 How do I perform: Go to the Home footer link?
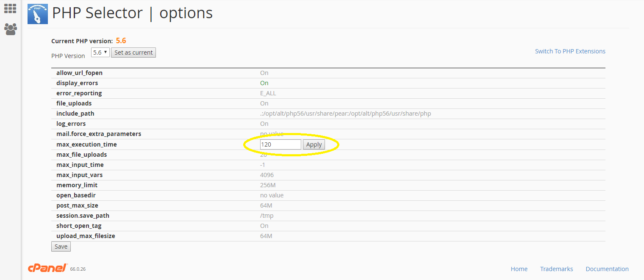coord(519,269)
